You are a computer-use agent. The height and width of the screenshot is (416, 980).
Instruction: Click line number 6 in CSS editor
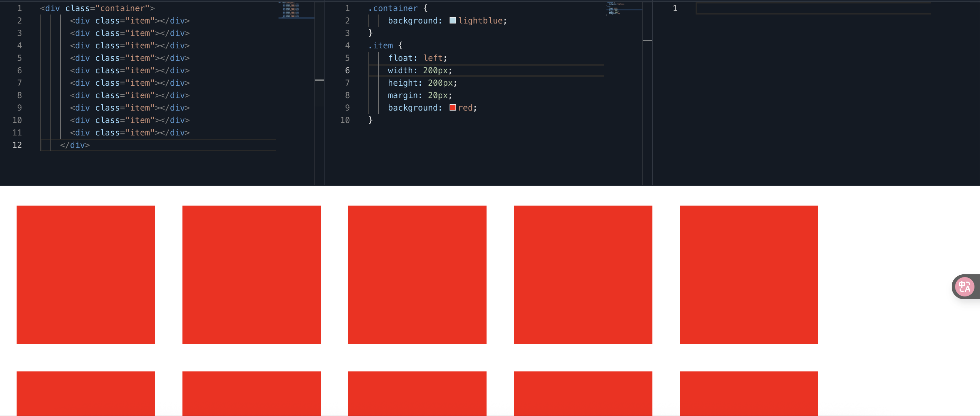[x=347, y=70]
